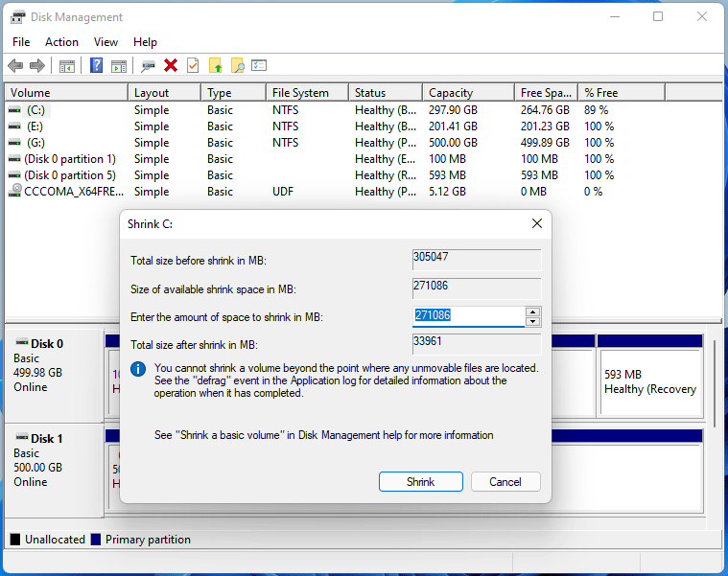Close the Shrink C: dialog
This screenshot has width=728, height=576.
pos(537,223)
